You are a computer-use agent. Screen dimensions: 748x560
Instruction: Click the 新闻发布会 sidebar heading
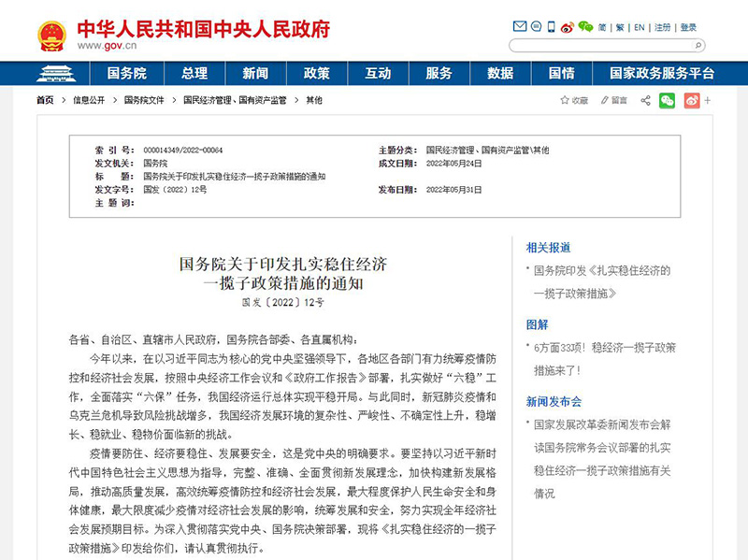click(x=554, y=402)
